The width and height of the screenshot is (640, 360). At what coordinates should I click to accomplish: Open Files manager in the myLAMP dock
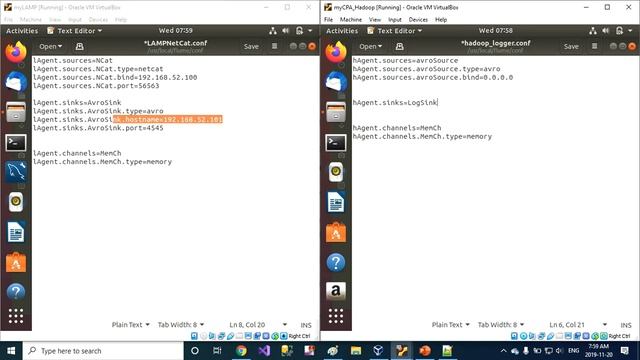coord(16,112)
